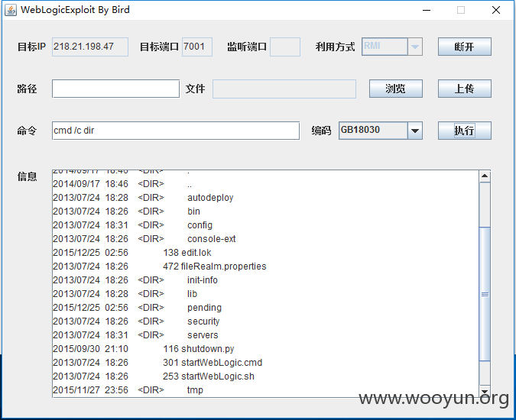This screenshot has height=420, width=516.
Task: Select the lib directory line
Action: tap(125, 294)
